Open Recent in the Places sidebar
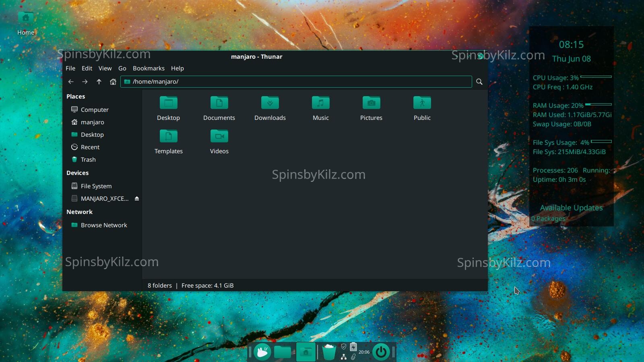Viewport: 644px width, 362px height. point(90,147)
